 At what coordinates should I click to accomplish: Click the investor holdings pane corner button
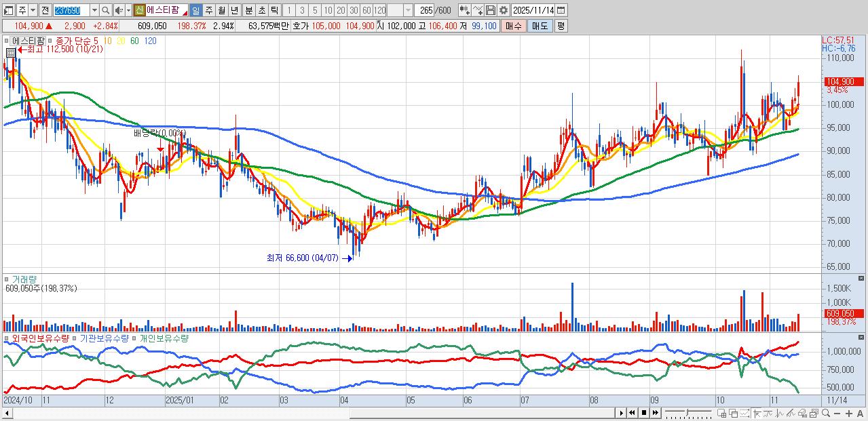coord(862,337)
